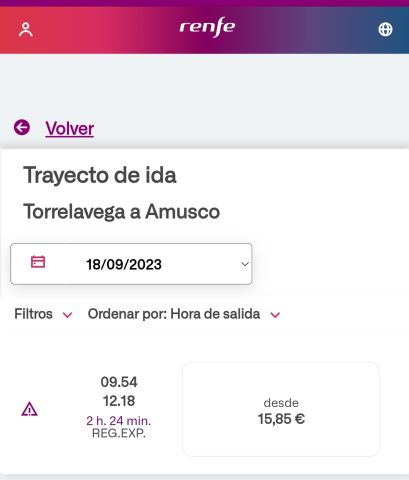
Task: Select the 15,85 € fare card
Action: tap(281, 409)
